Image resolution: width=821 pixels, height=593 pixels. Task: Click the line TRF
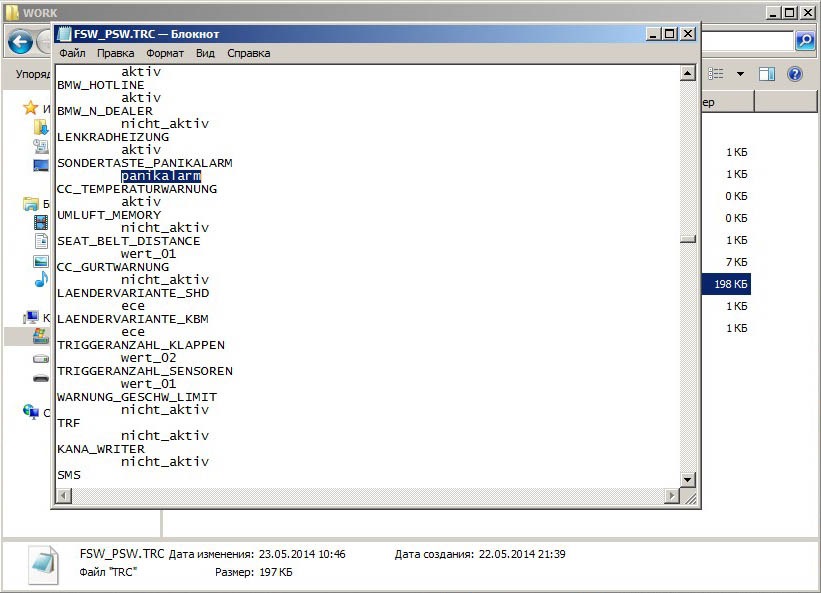(x=69, y=423)
